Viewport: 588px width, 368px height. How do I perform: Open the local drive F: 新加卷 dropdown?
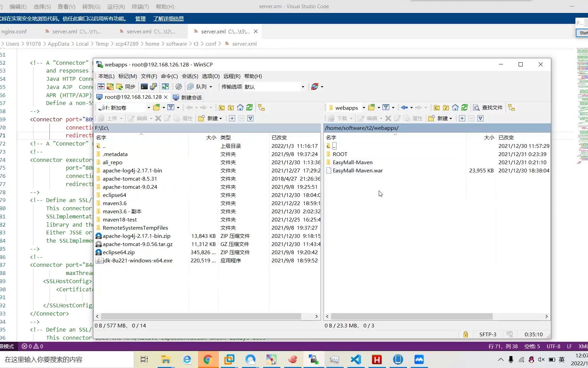click(x=125, y=108)
